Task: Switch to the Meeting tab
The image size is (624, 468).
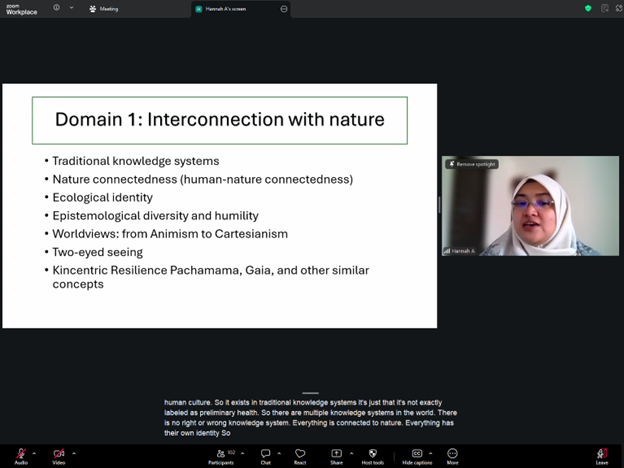Action: [104, 8]
